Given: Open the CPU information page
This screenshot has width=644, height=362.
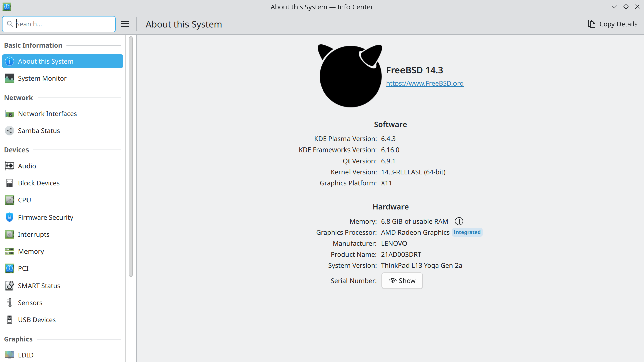Looking at the screenshot, I should click(x=24, y=200).
